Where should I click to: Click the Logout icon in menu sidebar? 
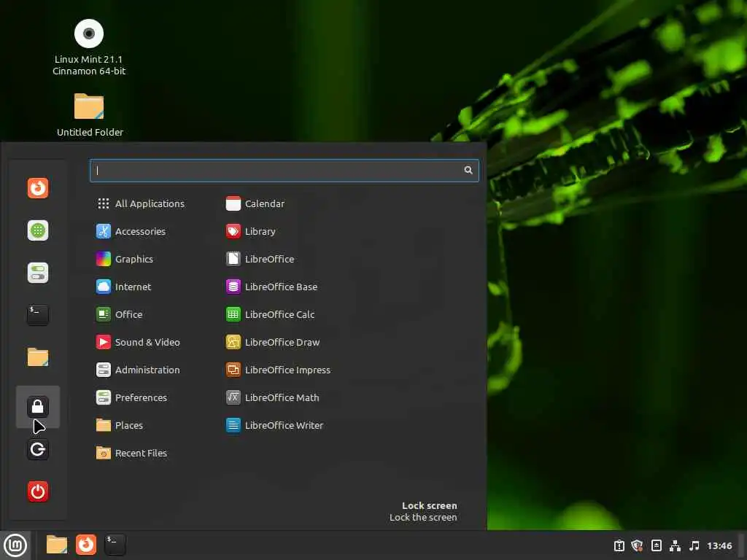point(38,449)
